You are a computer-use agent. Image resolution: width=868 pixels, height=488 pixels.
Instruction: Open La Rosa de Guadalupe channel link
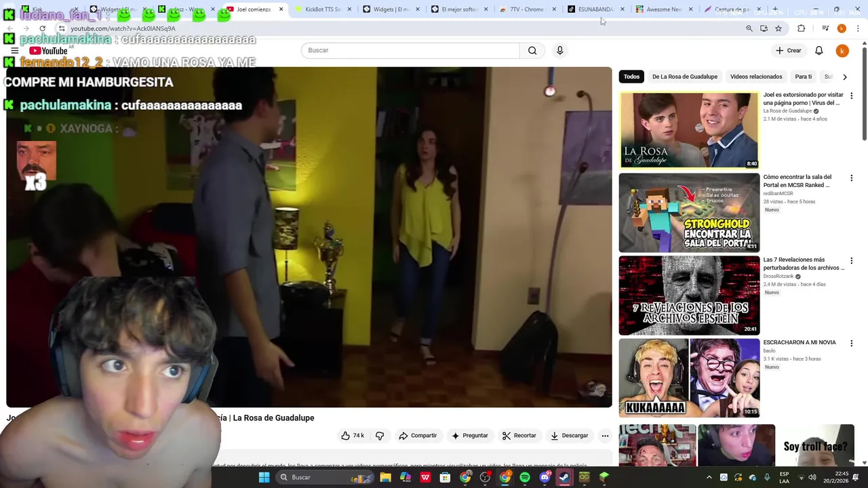[x=787, y=111]
